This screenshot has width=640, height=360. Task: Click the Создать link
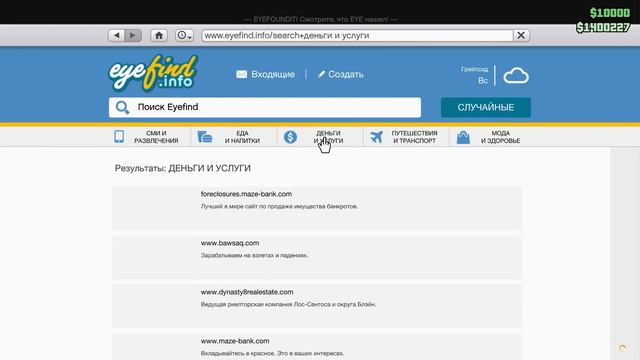pyautogui.click(x=346, y=74)
